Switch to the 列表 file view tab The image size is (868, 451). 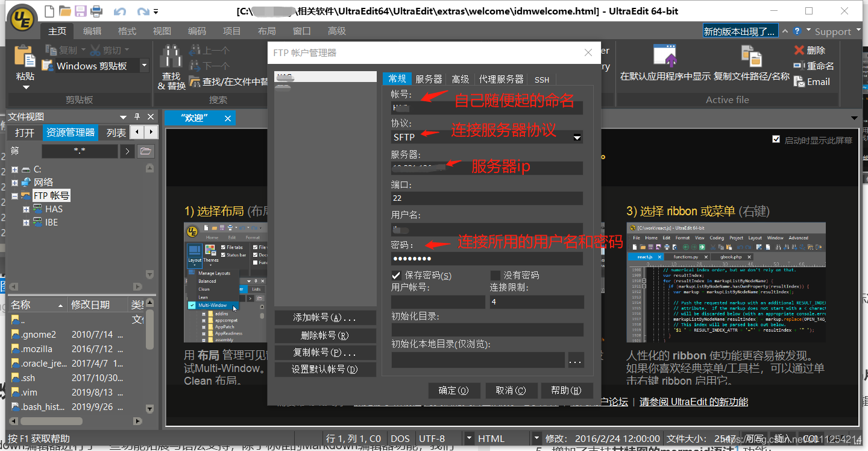[116, 133]
